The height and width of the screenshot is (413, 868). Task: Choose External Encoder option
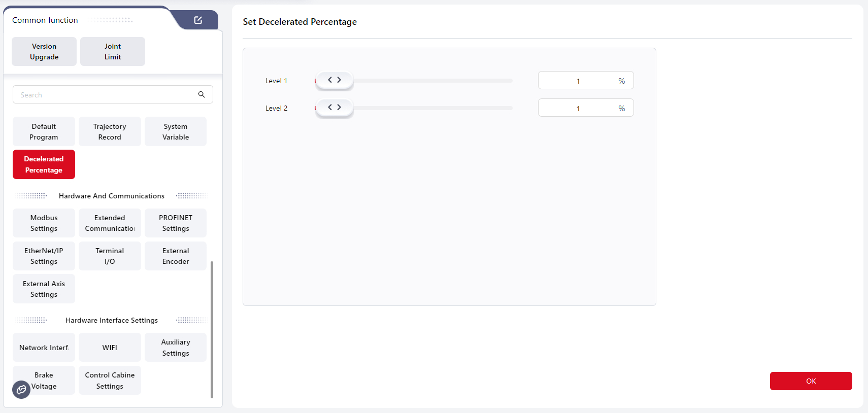click(x=176, y=256)
